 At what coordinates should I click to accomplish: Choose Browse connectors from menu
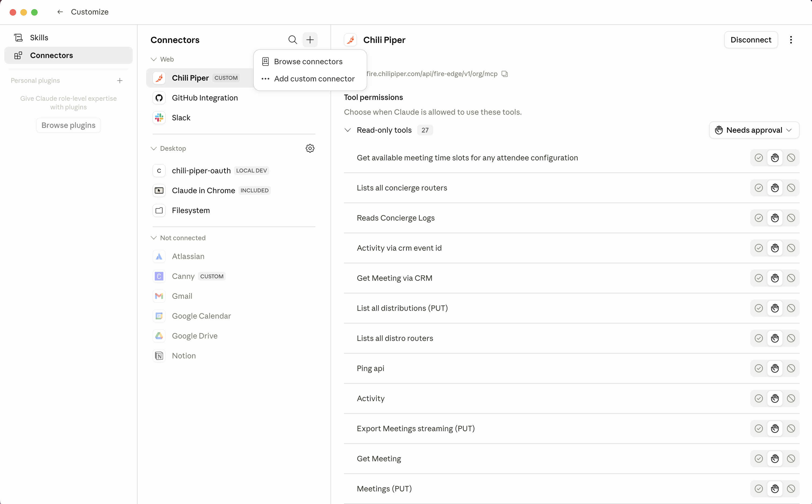coord(310,62)
